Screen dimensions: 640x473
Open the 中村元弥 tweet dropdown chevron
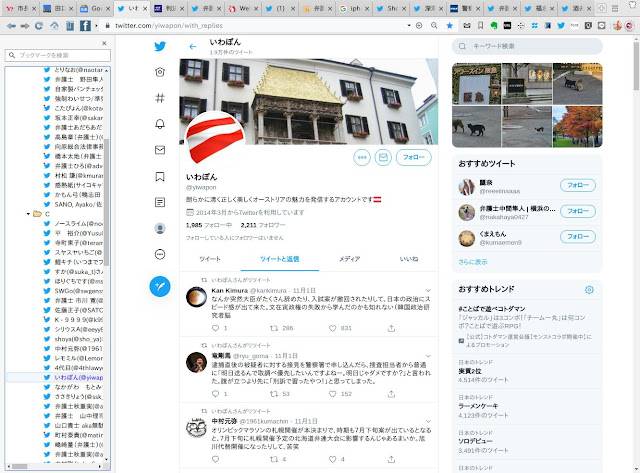coord(428,421)
